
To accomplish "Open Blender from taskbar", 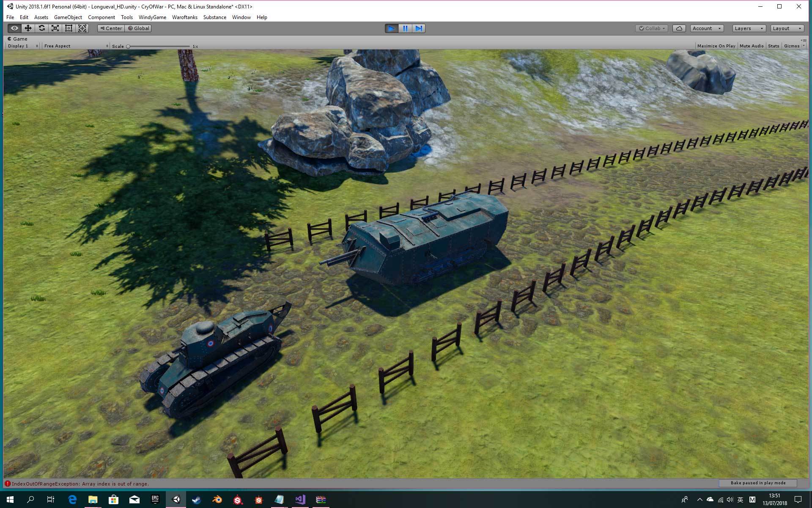I will pyautogui.click(x=217, y=500).
